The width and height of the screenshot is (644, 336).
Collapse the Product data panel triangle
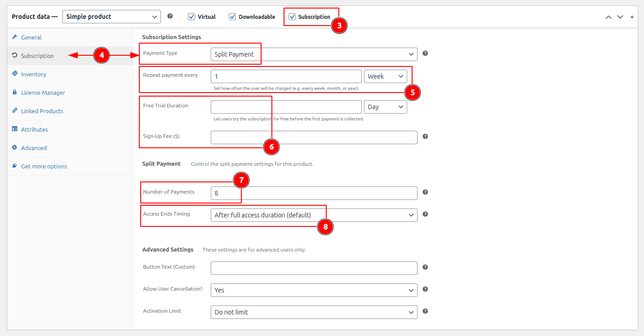tap(632, 17)
